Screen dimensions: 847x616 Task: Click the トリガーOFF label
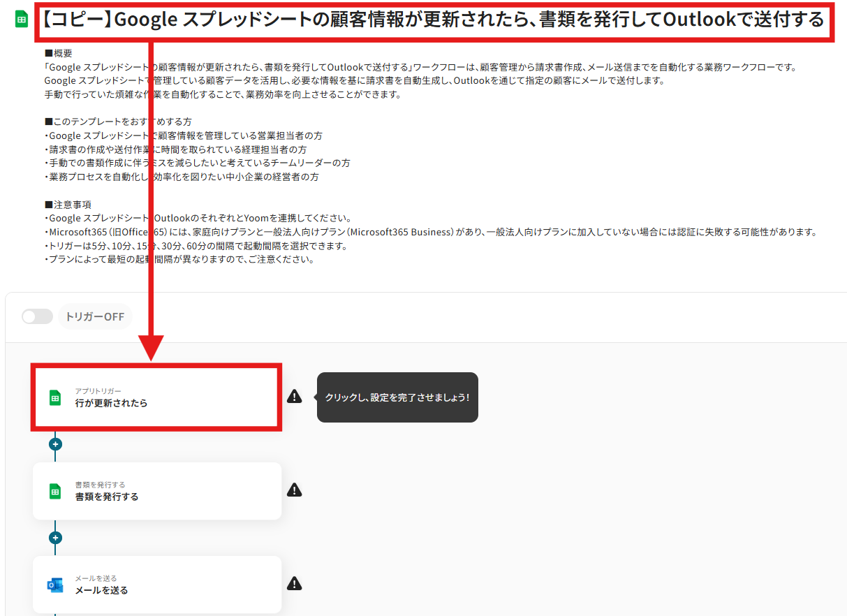(x=95, y=317)
